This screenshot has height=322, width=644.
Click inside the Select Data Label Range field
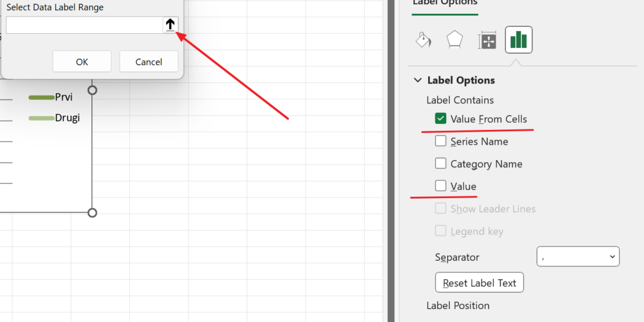coord(83,25)
